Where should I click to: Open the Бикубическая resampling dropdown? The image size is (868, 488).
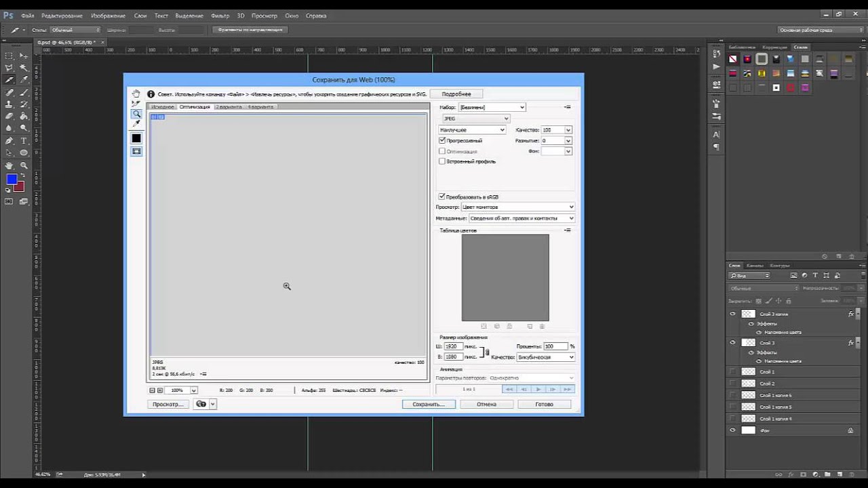coord(546,357)
